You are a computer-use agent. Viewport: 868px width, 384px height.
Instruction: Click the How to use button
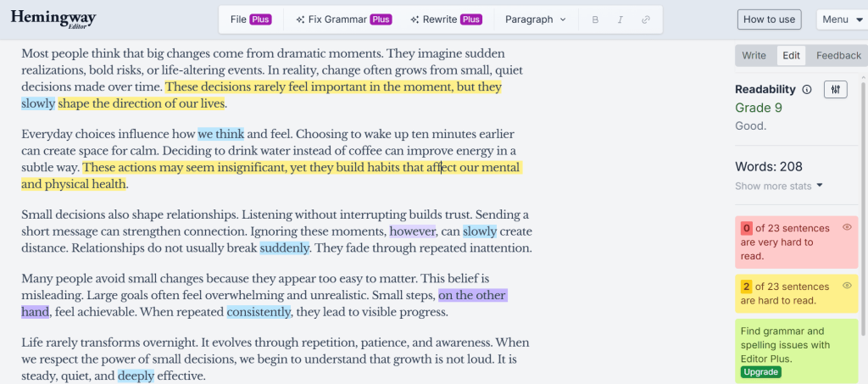tap(769, 19)
